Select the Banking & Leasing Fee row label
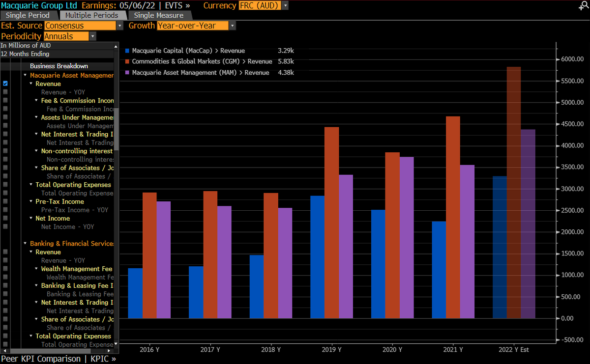 (78, 285)
